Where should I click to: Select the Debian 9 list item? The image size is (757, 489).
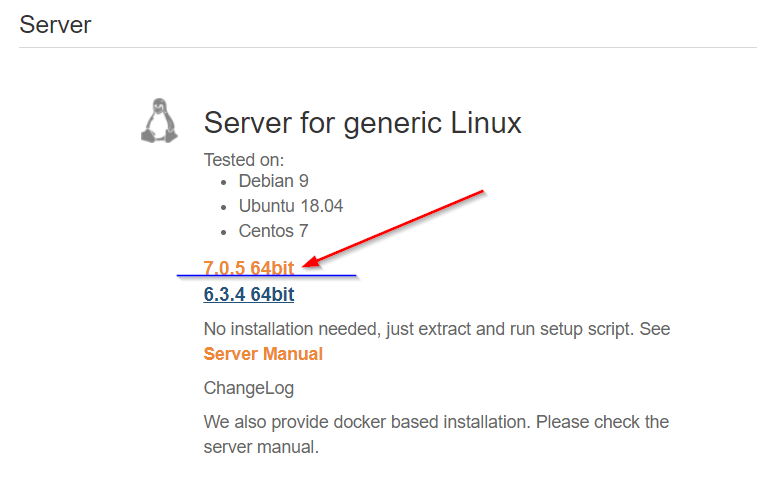point(273,181)
